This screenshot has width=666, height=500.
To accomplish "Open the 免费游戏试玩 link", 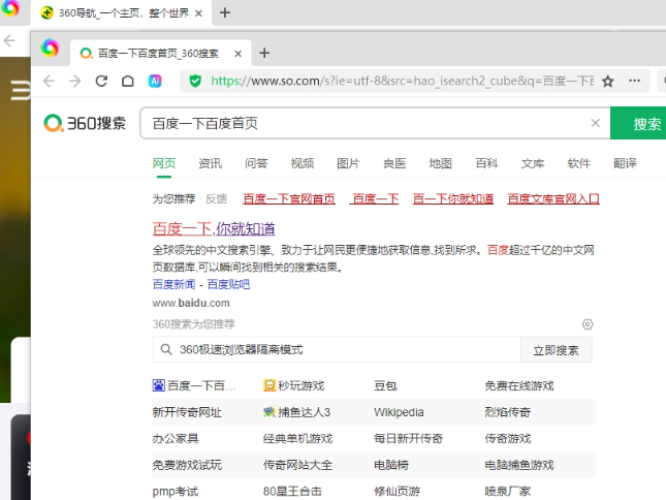I will pos(187,465).
